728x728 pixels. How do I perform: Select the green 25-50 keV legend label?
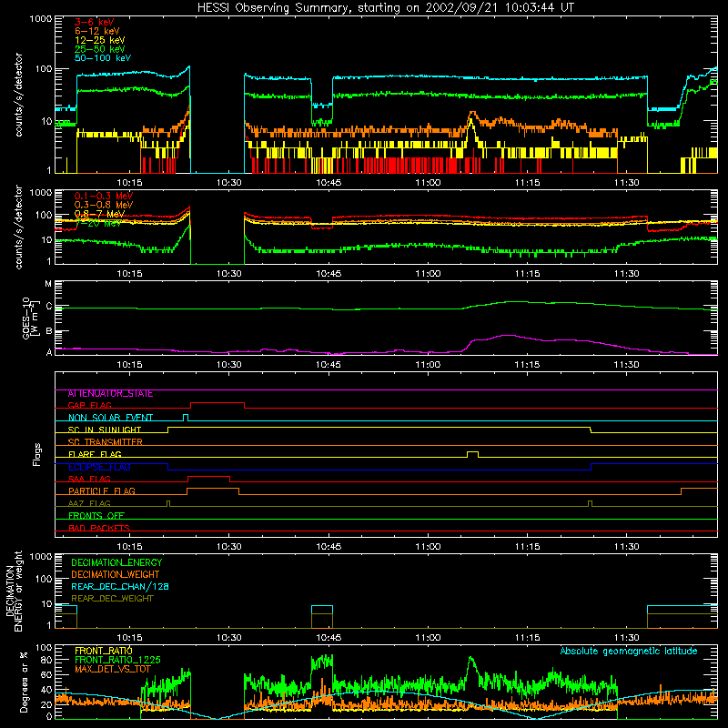(100, 49)
